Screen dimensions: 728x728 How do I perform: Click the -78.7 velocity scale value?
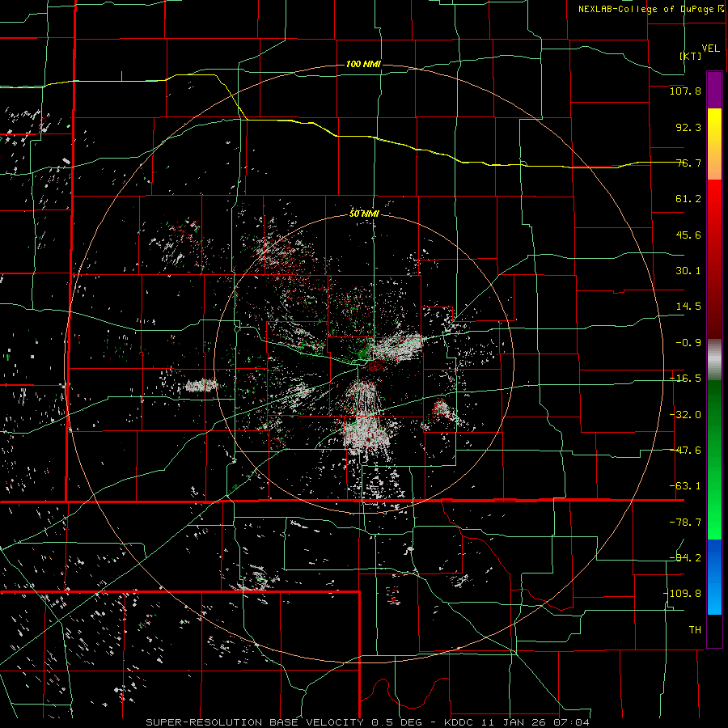pos(685,523)
